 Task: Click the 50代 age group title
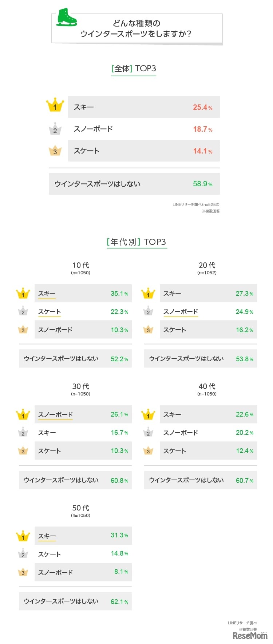(80, 508)
